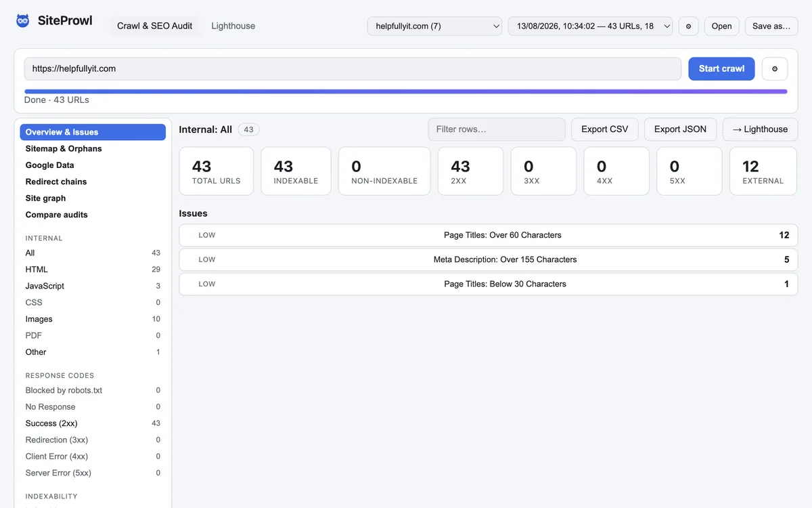Viewport: 812px width, 508px height.
Task: Send to → Lighthouse button
Action: tap(760, 129)
